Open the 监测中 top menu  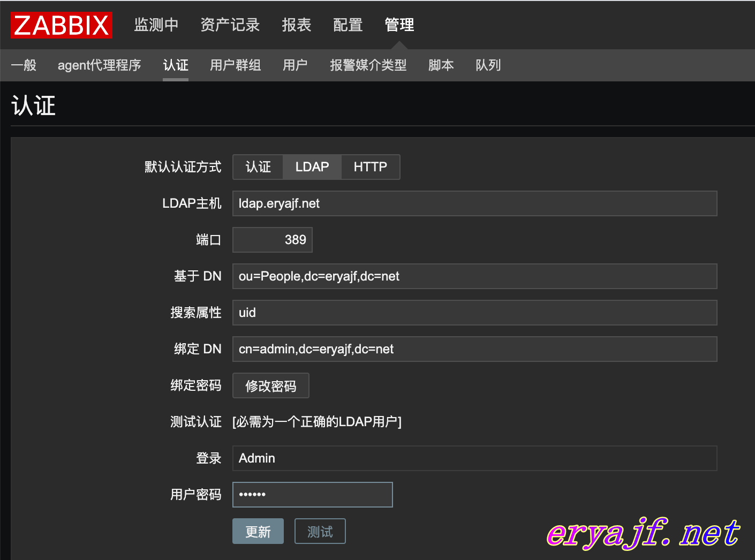156,25
